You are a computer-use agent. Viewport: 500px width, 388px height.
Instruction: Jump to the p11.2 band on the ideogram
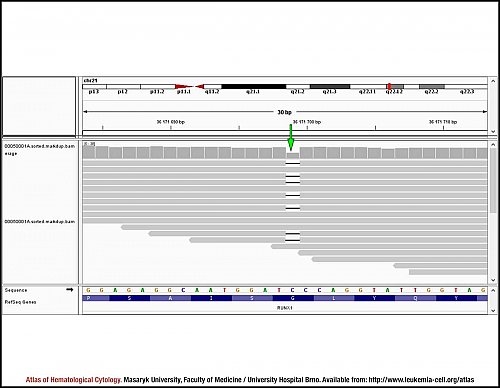pyautogui.click(x=158, y=87)
